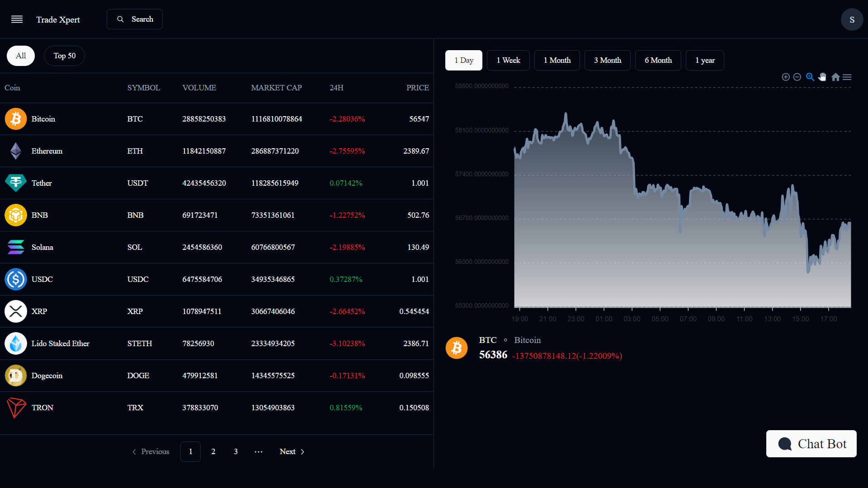Image resolution: width=868 pixels, height=488 pixels.
Task: Open the hamburger navigation menu
Action: [x=17, y=19]
